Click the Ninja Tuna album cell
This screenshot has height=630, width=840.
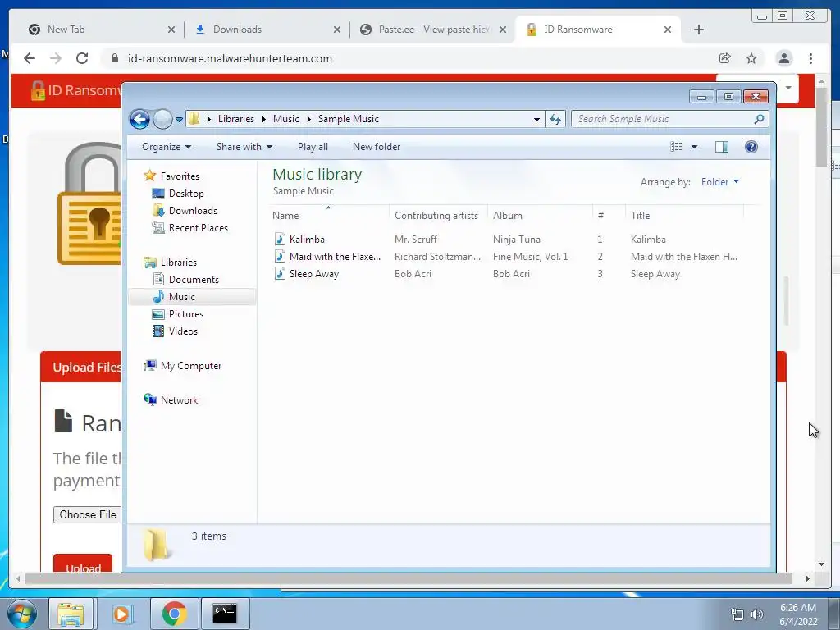(x=517, y=240)
